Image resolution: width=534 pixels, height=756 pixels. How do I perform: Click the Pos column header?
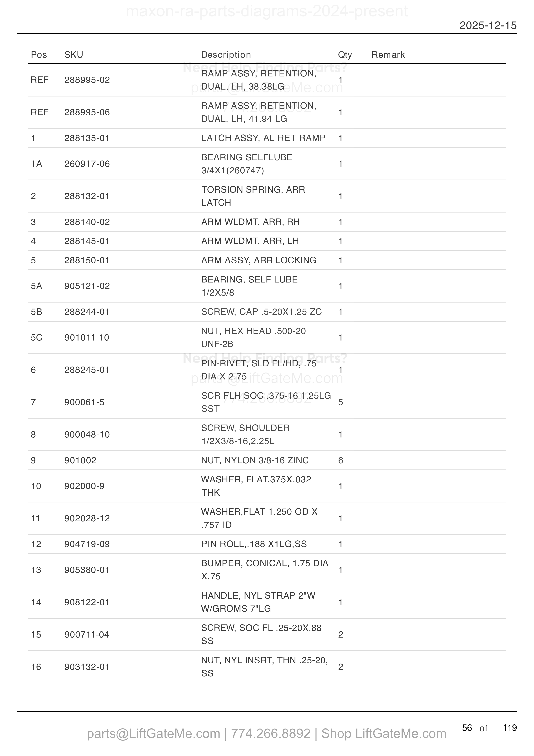pyautogui.click(x=39, y=55)
